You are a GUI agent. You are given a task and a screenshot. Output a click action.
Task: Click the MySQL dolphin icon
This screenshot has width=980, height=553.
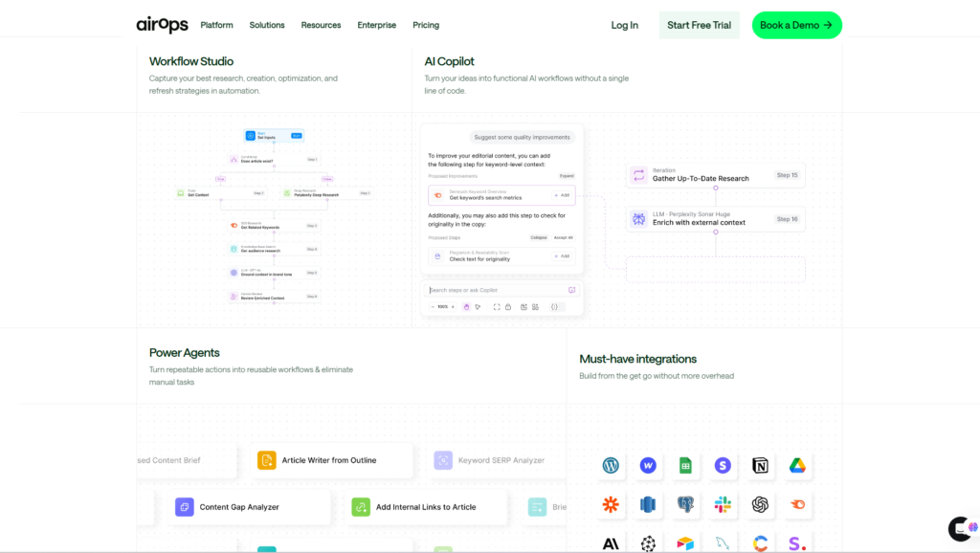[723, 543]
